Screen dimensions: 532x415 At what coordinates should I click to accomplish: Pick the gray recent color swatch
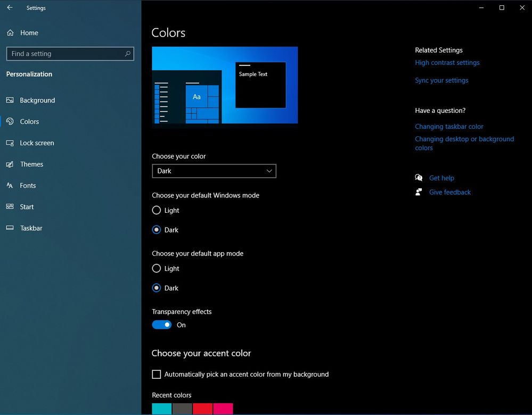tap(182, 409)
